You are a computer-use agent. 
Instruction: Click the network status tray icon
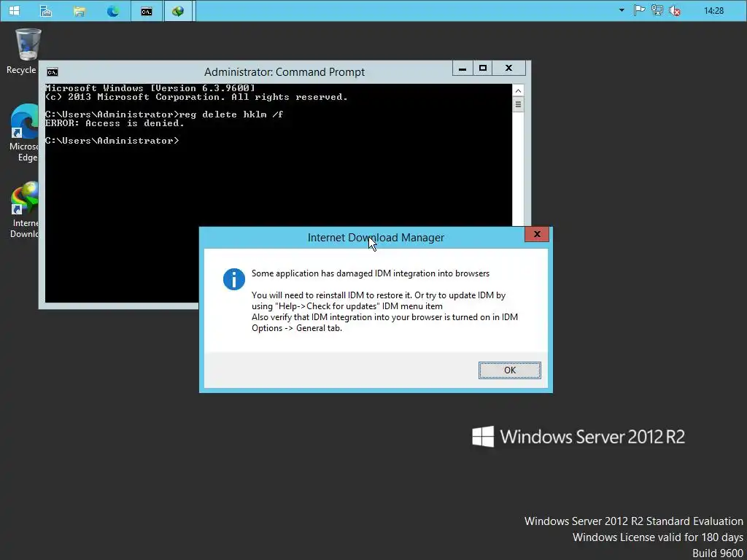[x=657, y=10]
